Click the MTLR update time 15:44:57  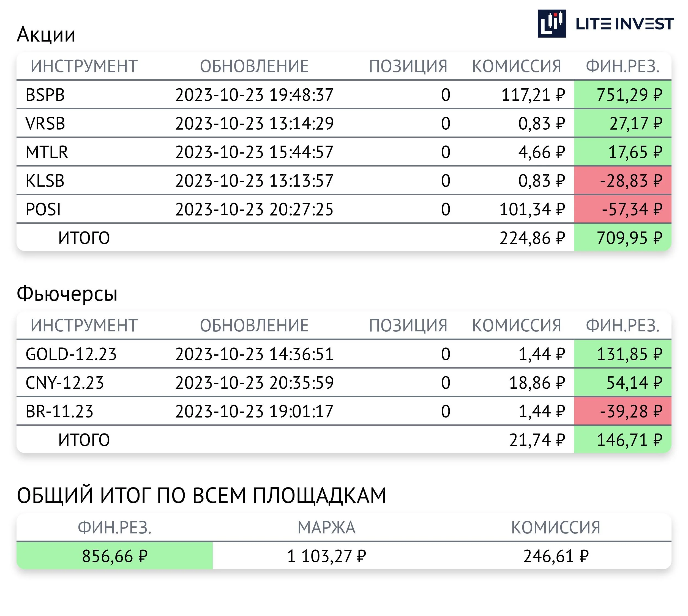point(302,152)
